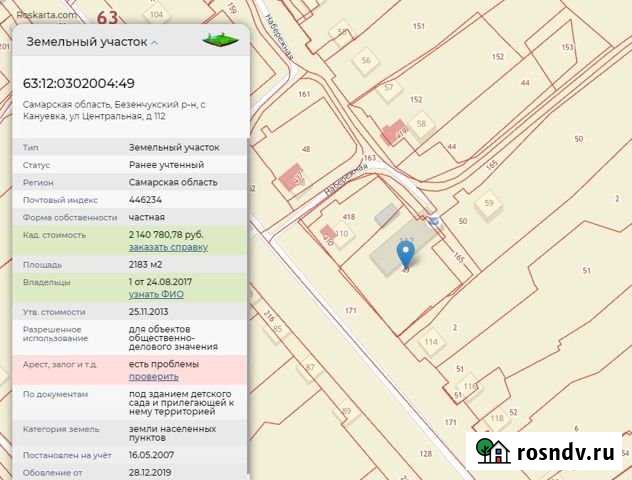Viewport: 632px width, 480px height.
Task: Click house marker 110 on the map
Action: click(x=342, y=235)
